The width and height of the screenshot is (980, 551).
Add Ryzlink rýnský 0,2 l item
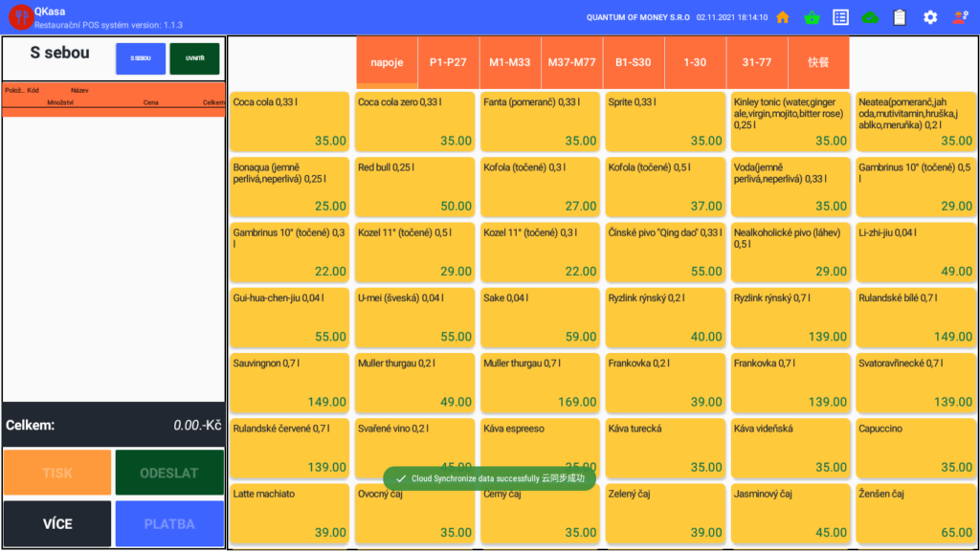(665, 318)
